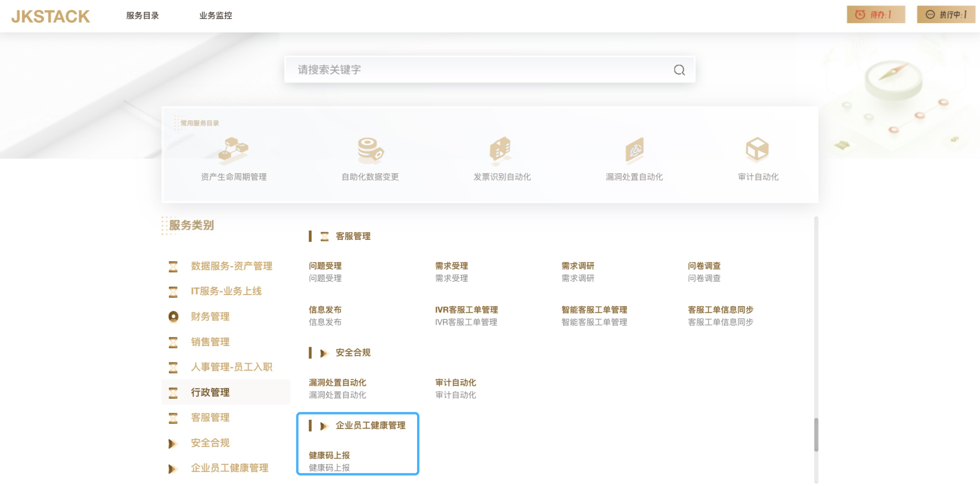The image size is (980, 486).
Task: Open the 健康码上报 service link
Action: tap(329, 455)
